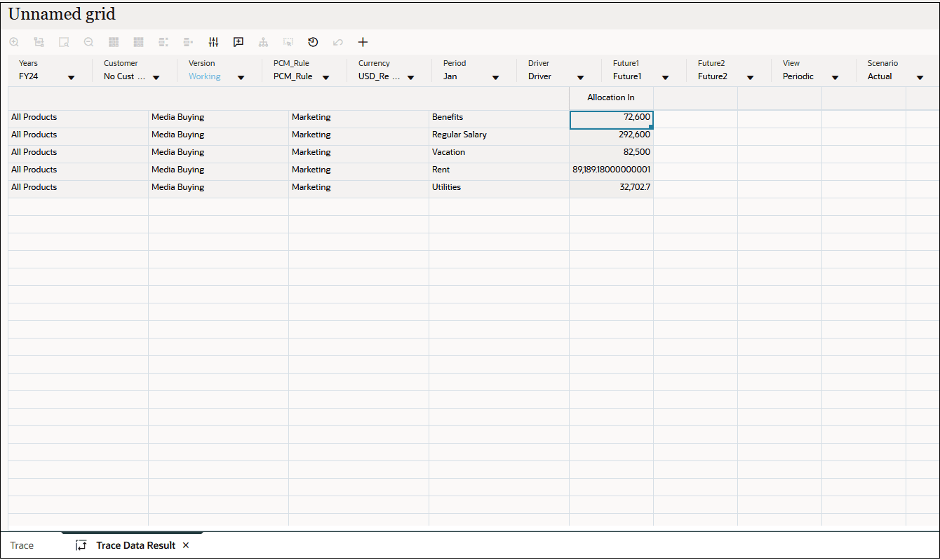Viewport: 940px width, 560px height.
Task: Click the restore history icon
Action: (313, 42)
